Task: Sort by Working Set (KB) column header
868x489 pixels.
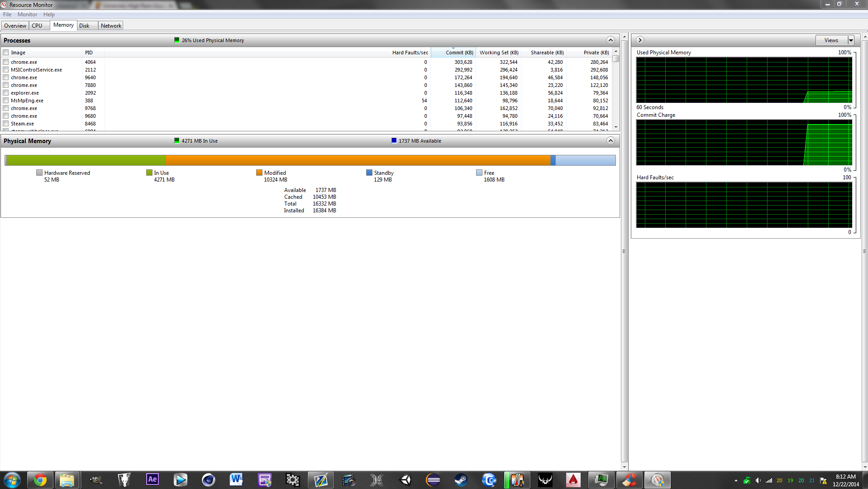Action: click(x=499, y=53)
